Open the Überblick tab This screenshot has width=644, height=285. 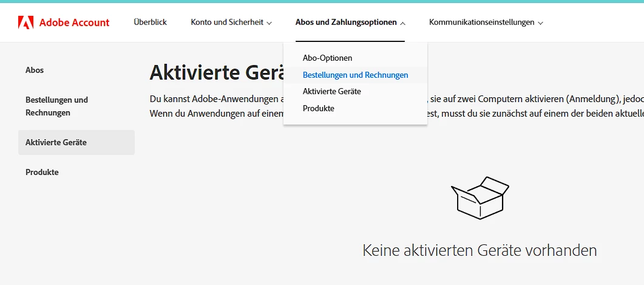pos(151,22)
